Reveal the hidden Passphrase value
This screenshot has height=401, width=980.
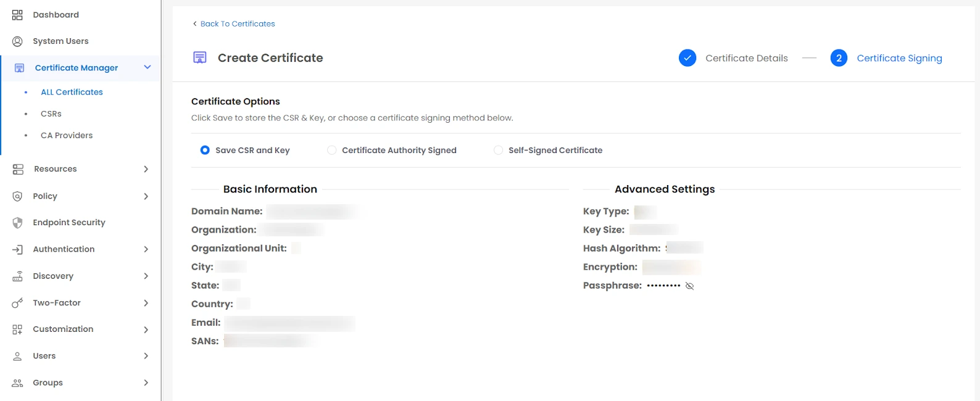coord(689,286)
